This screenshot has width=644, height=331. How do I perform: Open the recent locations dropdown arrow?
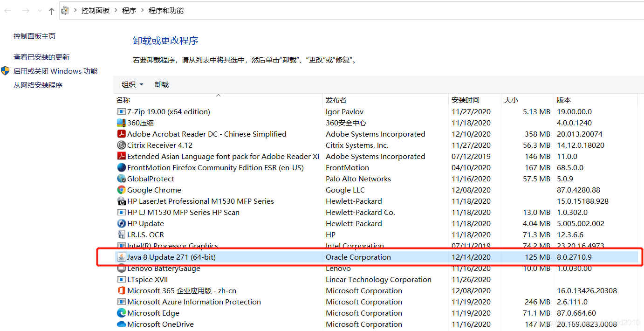click(40, 11)
